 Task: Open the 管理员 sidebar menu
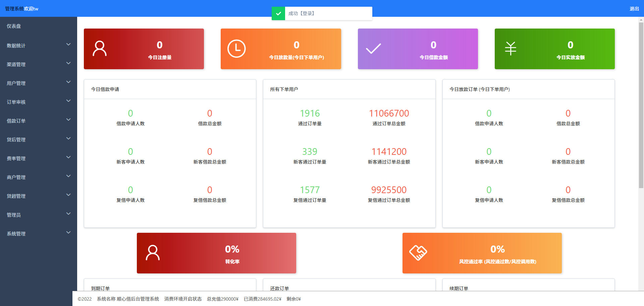(39, 215)
